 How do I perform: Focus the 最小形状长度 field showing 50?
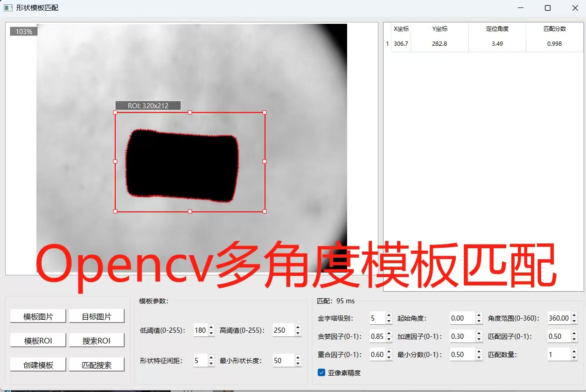click(283, 360)
